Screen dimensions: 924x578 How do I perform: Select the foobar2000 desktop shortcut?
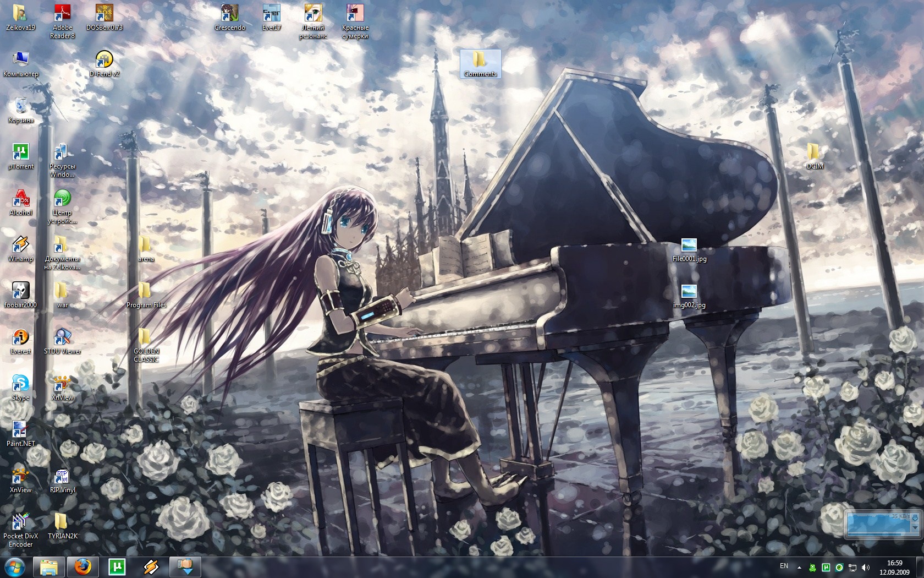click(20, 295)
